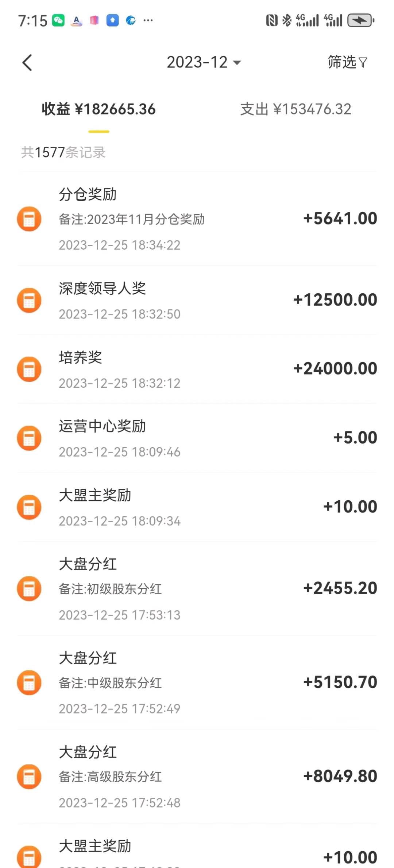The image size is (394, 868).
Task: Tap the 高级股东分红 record icon
Action: [29, 777]
